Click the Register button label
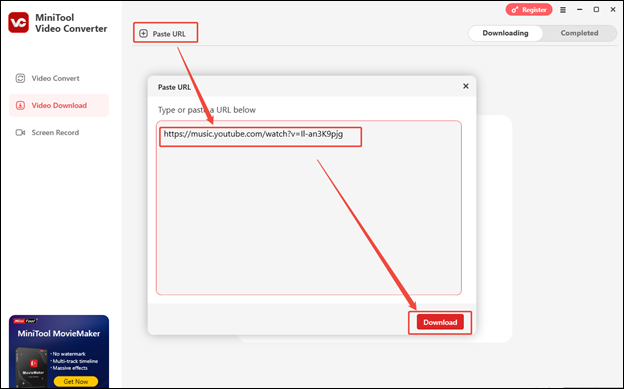Image resolution: width=624 pixels, height=389 pixels. pyautogui.click(x=534, y=10)
